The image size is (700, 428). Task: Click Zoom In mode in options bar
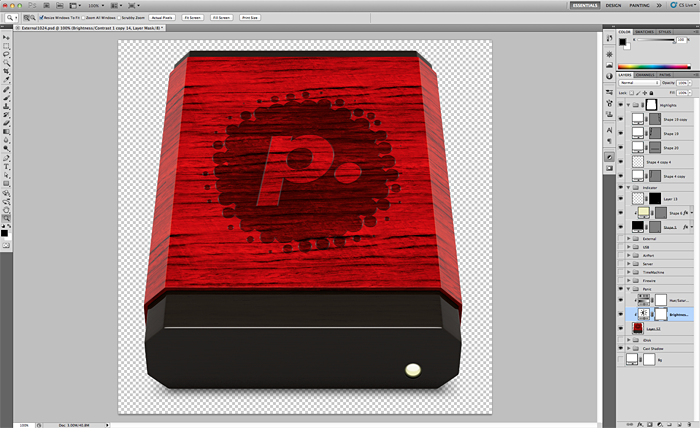pos(27,18)
